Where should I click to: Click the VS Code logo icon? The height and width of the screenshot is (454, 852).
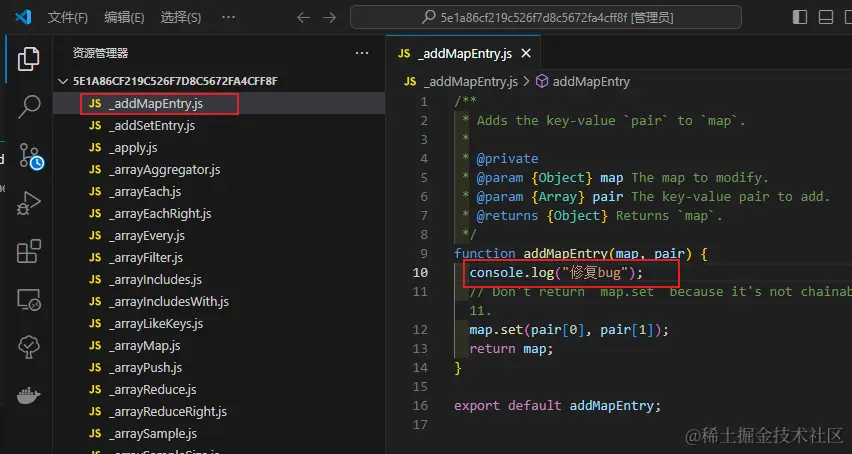pyautogui.click(x=23, y=17)
